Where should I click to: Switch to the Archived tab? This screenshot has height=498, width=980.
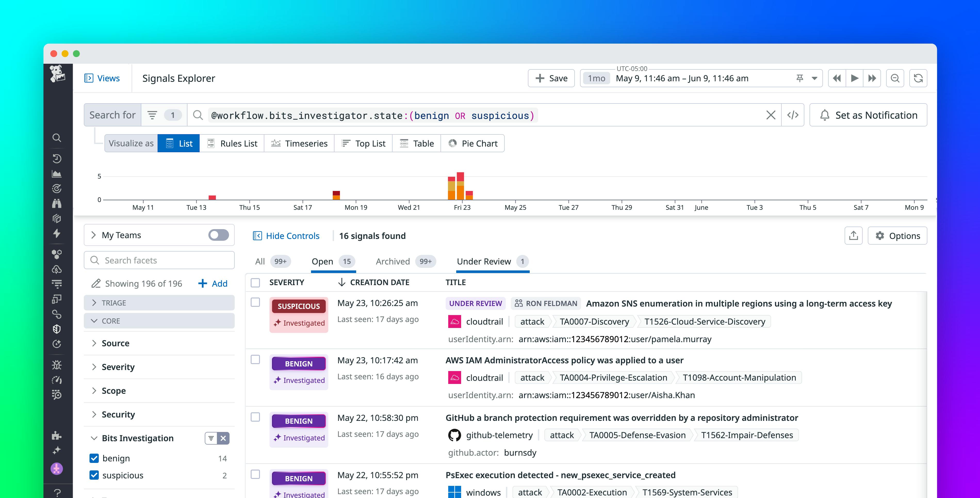click(393, 261)
